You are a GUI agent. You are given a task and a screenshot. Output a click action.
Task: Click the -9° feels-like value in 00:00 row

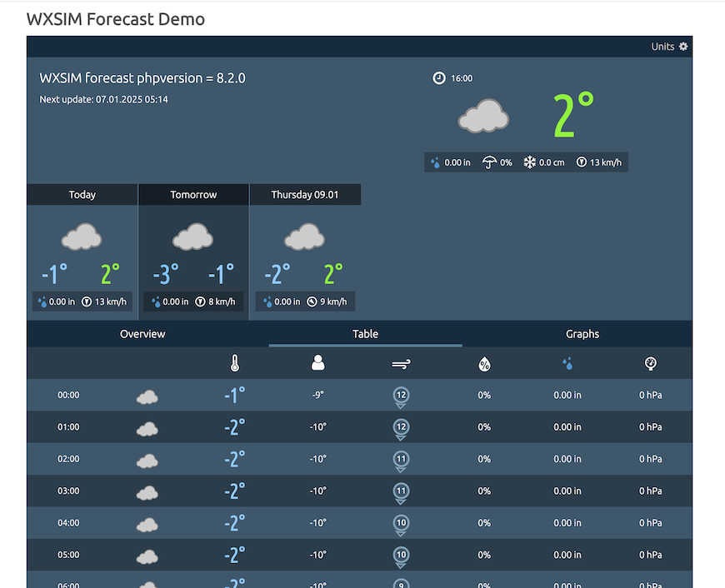click(317, 396)
